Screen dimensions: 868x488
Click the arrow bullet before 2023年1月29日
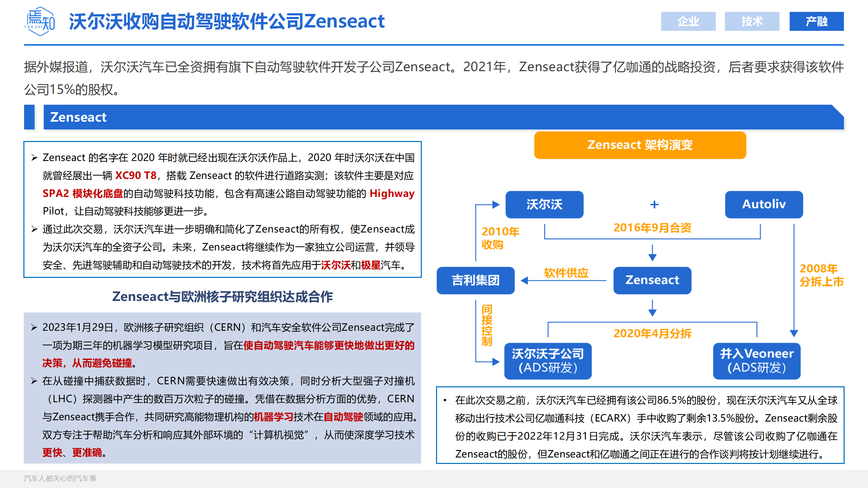(34, 327)
